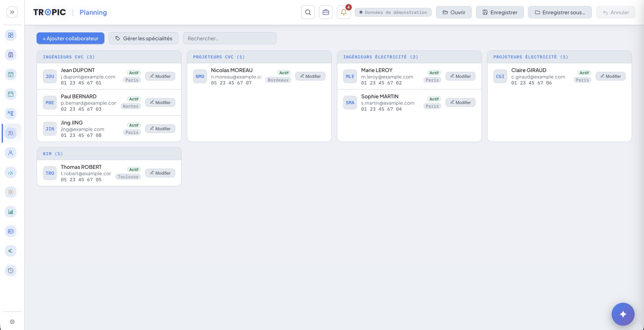Click the CGI avatar for Claire GIRAUD
This screenshot has width=644, height=330.
[500, 77]
